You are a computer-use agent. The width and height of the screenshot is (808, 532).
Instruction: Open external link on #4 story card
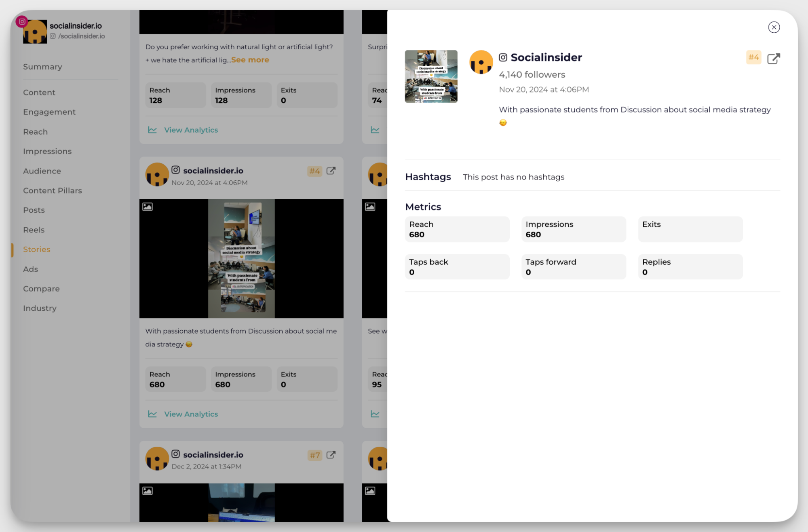331,171
